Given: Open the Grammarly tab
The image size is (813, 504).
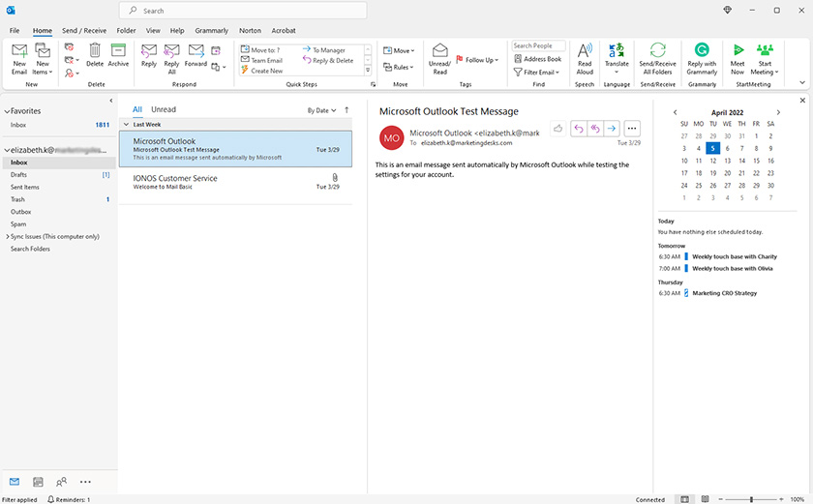Looking at the screenshot, I should pos(212,31).
